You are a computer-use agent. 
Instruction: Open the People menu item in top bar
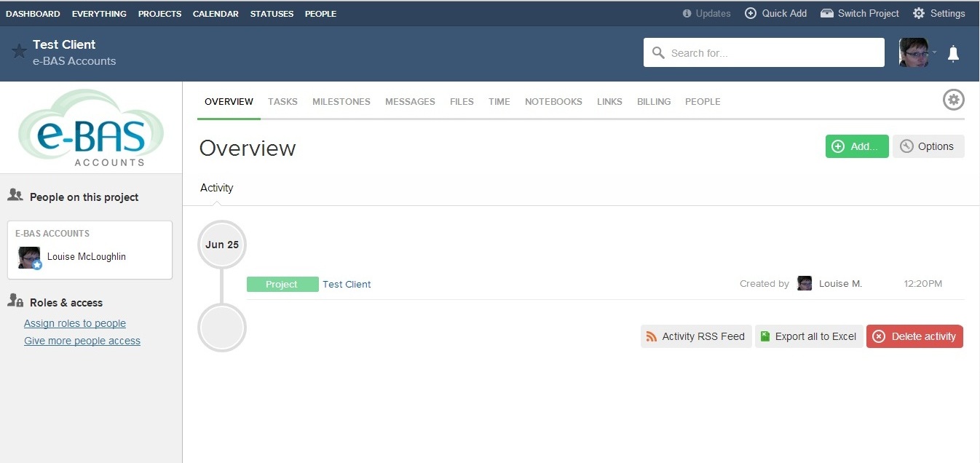click(x=320, y=14)
